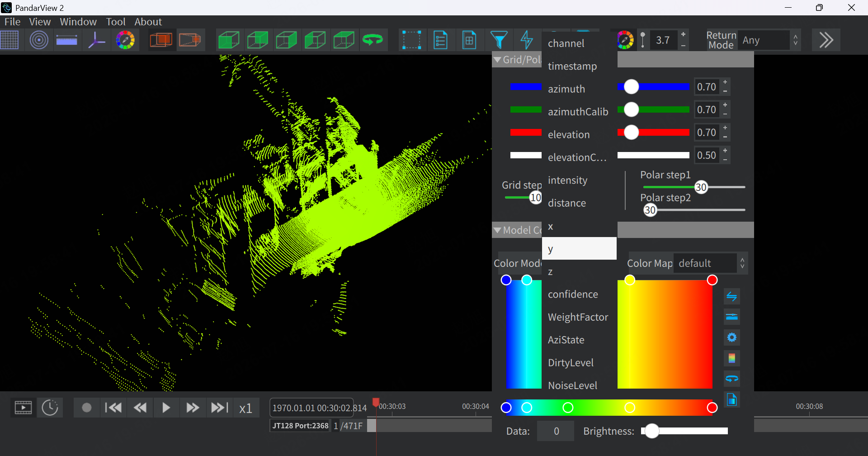Toggle the polar concentric circles grid icon
The image size is (868, 456).
39,40
